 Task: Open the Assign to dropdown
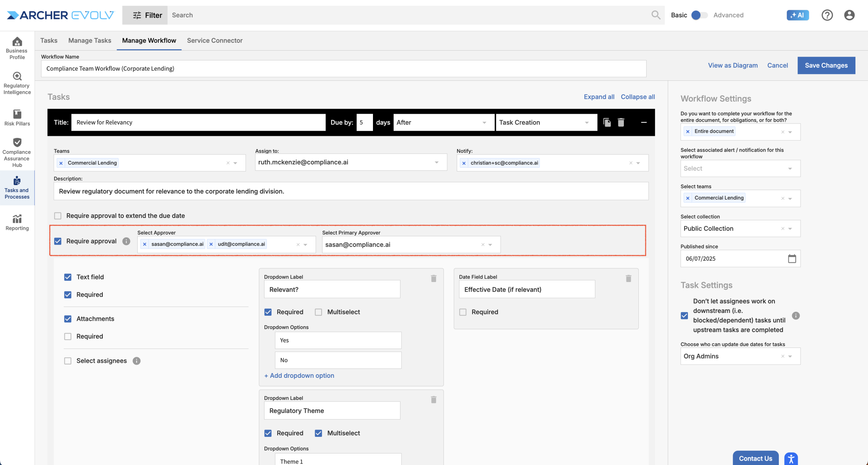[436, 162]
